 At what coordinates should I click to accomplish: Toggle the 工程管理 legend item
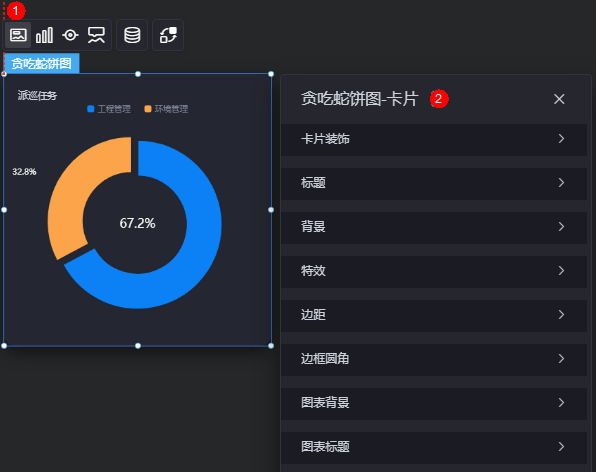tap(109, 109)
